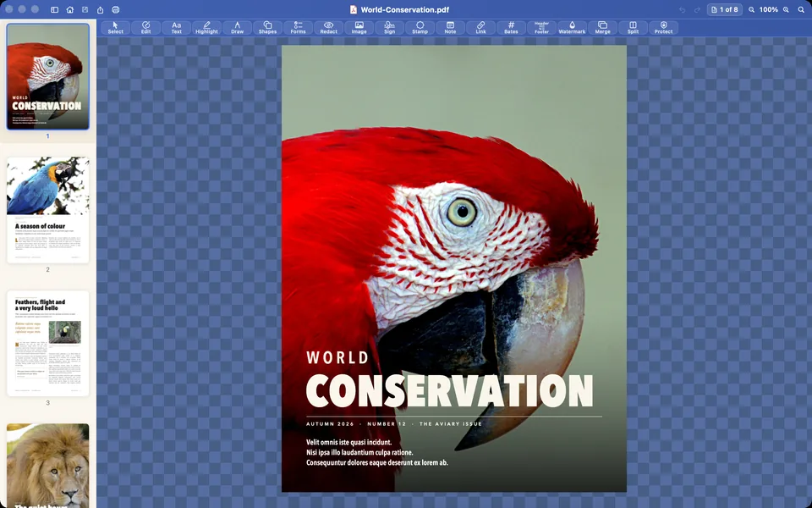Pick the Highlight tool
812x508 pixels.
click(x=206, y=27)
